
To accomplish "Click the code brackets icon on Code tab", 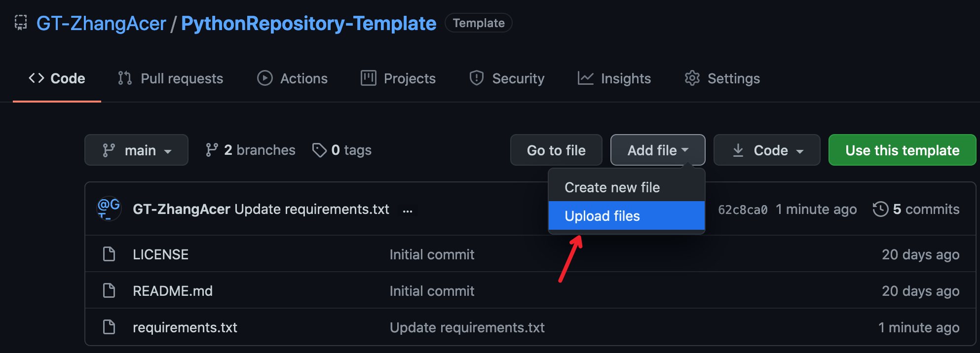I will pos(37,78).
